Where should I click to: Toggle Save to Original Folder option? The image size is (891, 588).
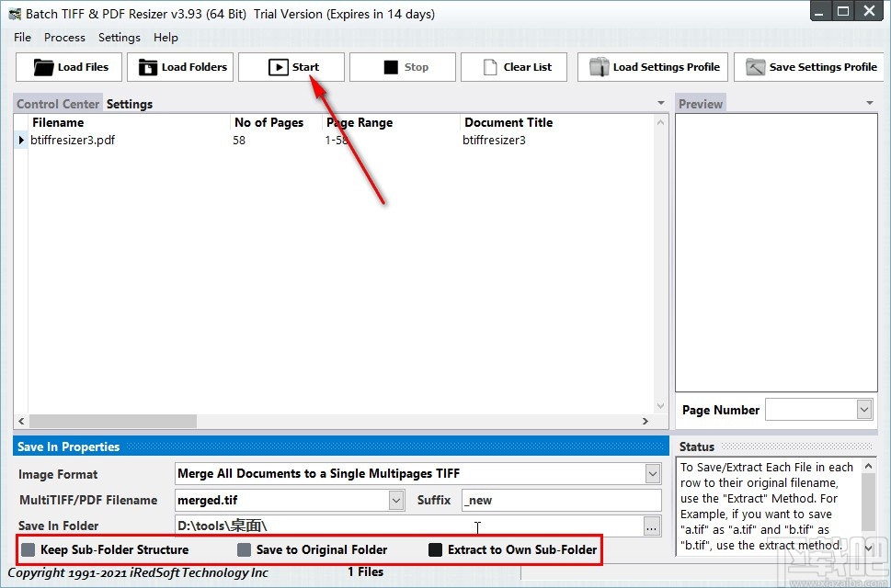point(245,549)
